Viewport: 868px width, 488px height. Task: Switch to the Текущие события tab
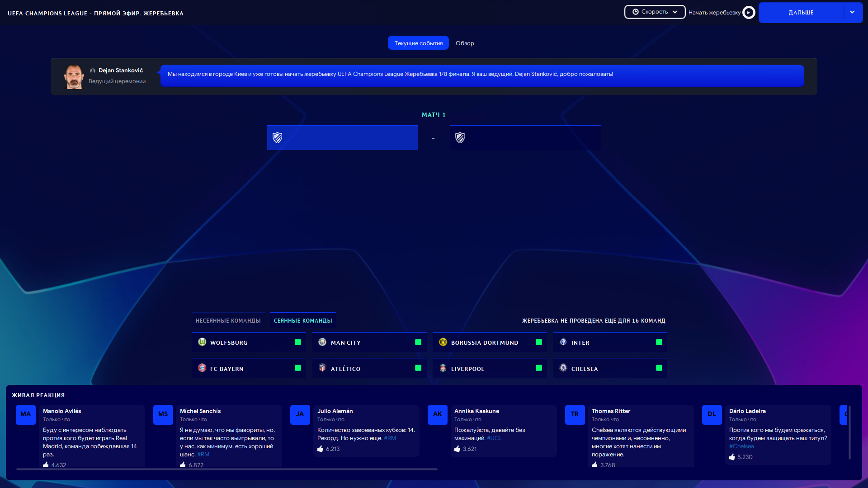click(x=418, y=43)
